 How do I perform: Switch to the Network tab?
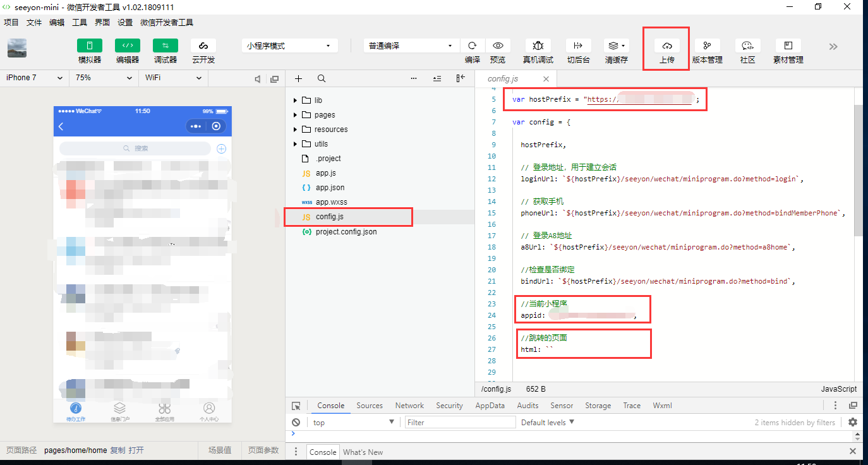409,406
